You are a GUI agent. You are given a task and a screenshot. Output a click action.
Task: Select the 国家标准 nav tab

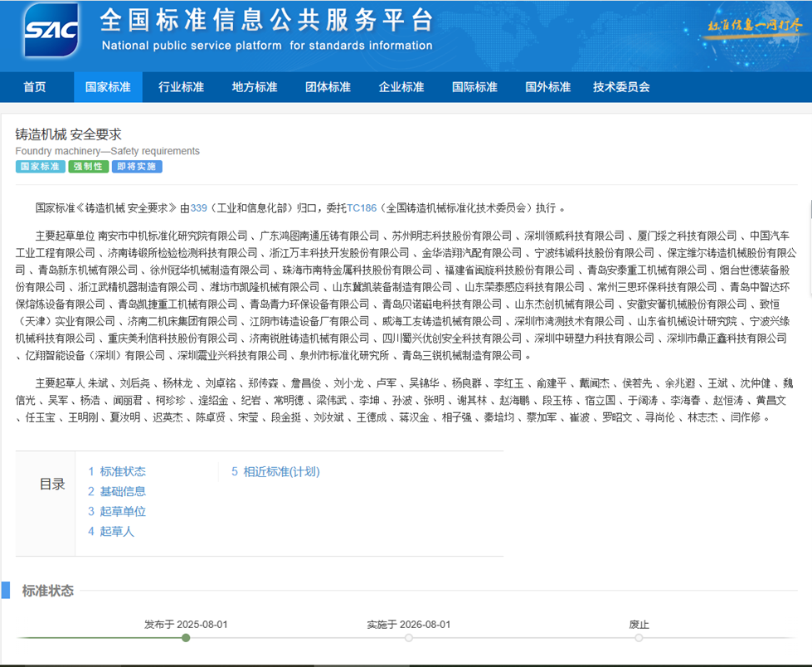point(108,87)
